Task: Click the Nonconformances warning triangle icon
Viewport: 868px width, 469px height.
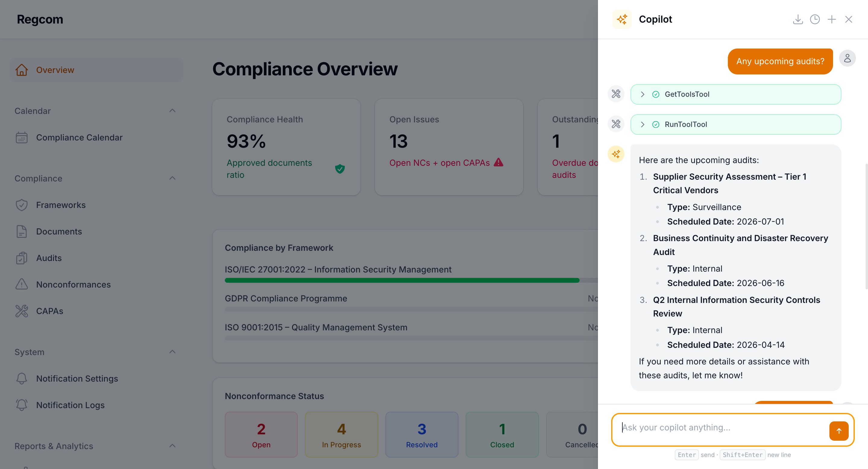Action: coord(22,284)
